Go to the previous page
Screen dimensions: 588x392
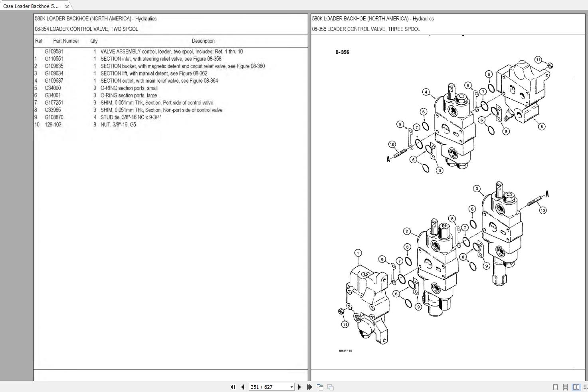click(242, 387)
